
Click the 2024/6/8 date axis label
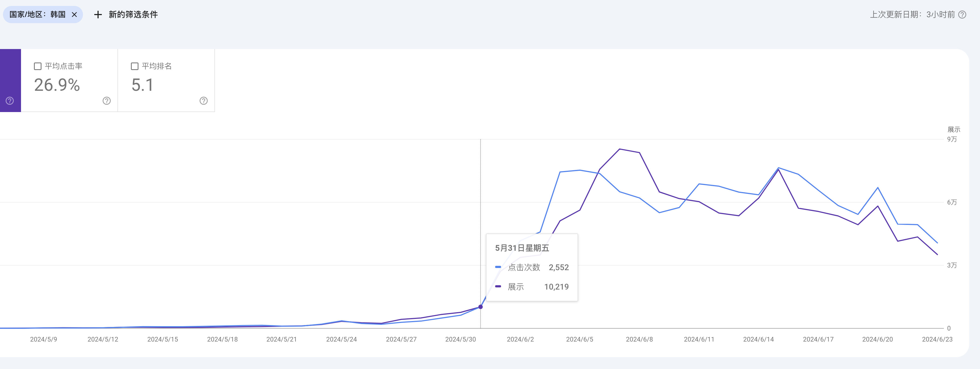[x=639, y=339]
